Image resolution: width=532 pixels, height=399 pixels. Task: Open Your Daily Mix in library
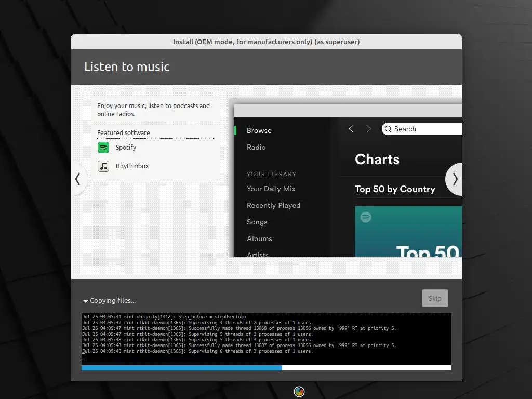(x=271, y=189)
